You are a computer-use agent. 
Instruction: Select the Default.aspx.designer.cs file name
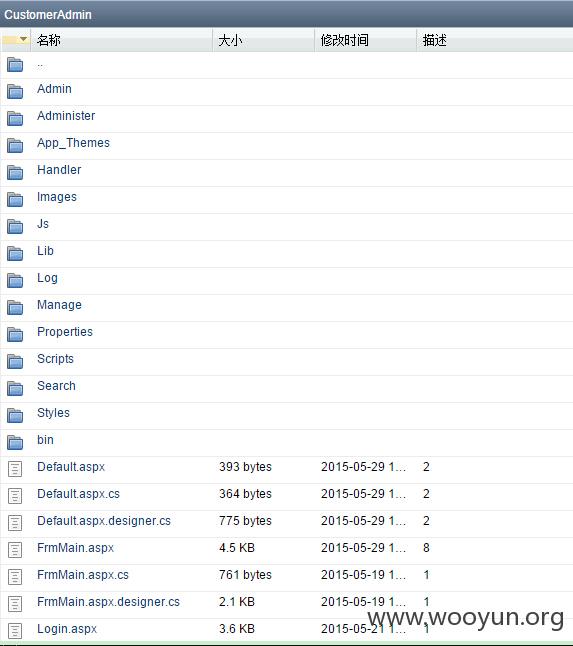pyautogui.click(x=104, y=521)
